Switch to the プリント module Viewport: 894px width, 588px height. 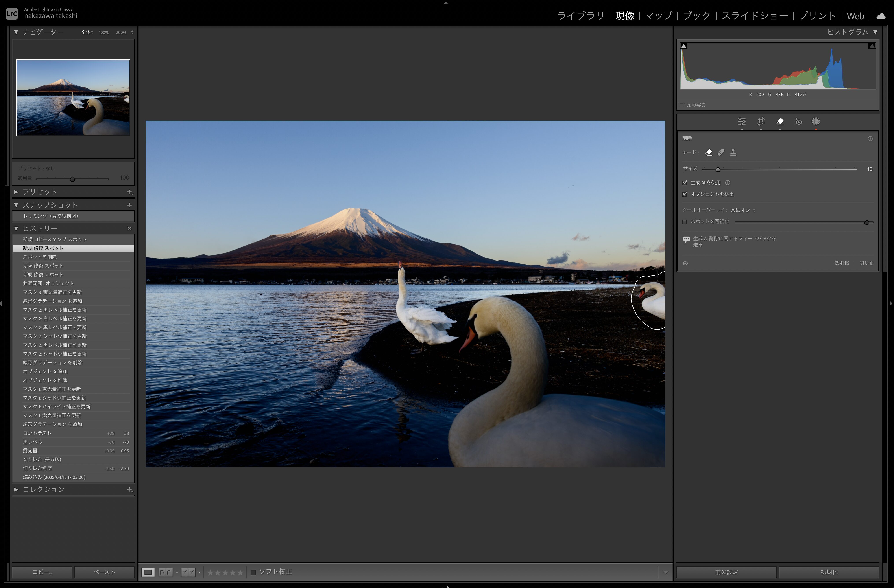817,16
